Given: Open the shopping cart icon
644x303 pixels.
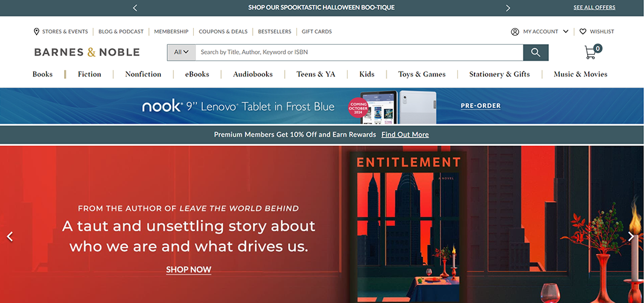Looking at the screenshot, I should [591, 53].
